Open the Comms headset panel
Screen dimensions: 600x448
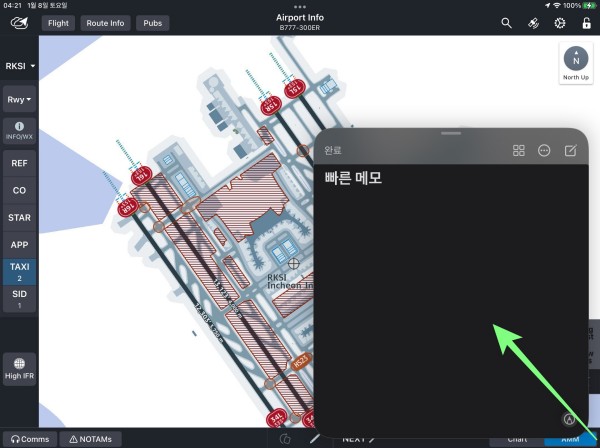(x=29, y=438)
